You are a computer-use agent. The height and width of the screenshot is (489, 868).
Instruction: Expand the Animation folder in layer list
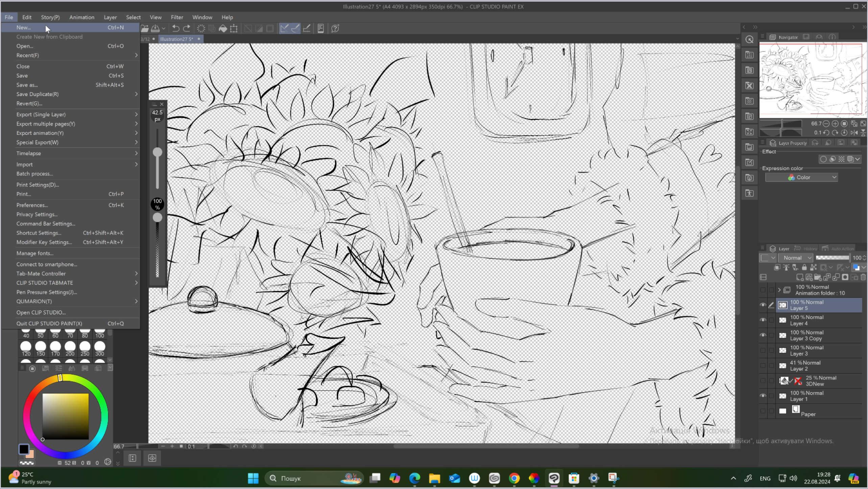pos(779,290)
